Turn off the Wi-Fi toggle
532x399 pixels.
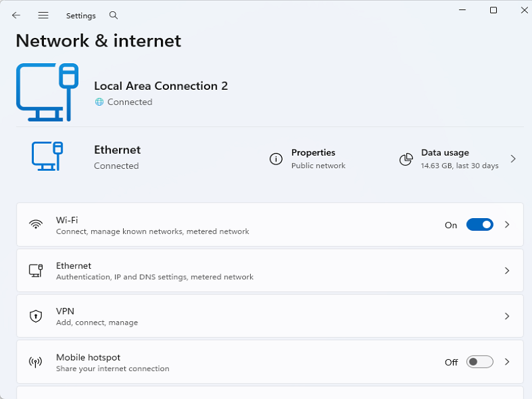[479, 225]
